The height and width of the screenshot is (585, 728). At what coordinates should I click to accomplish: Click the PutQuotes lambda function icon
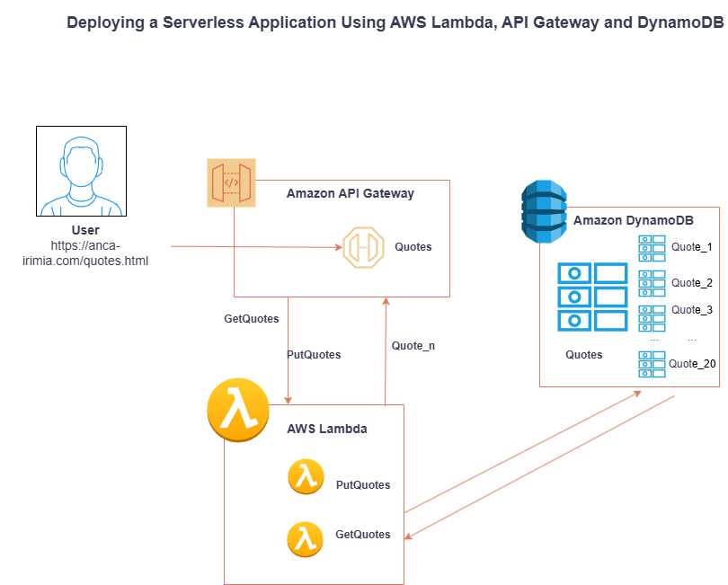pos(306,476)
